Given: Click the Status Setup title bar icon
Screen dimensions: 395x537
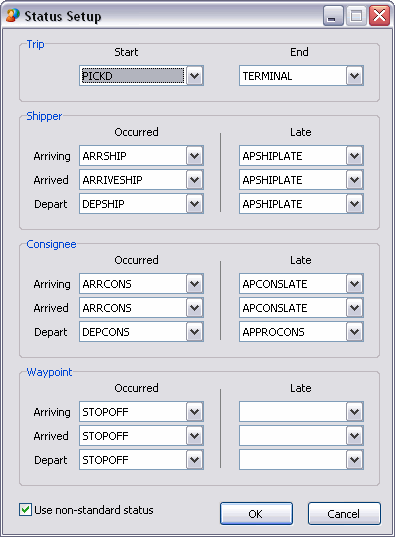Looking at the screenshot, I should click(13, 15).
